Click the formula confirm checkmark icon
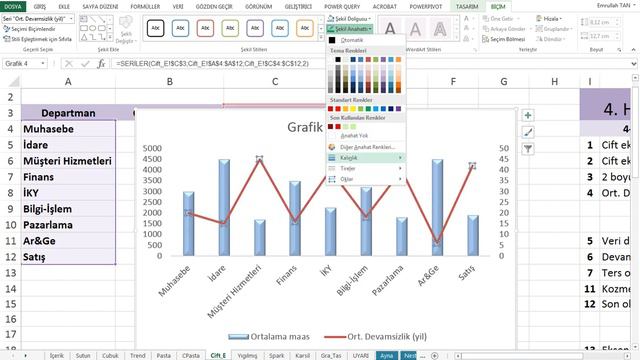 click(x=85, y=64)
